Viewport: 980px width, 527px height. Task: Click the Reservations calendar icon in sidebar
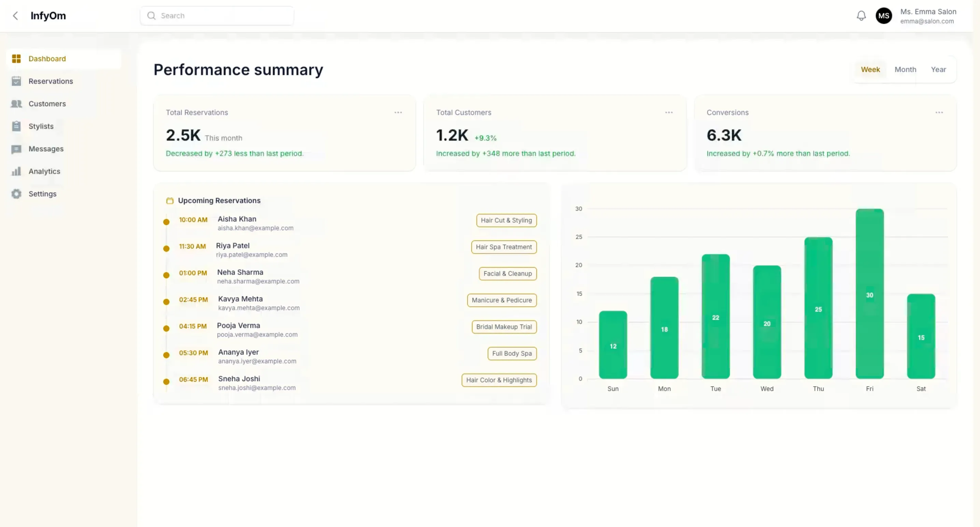point(16,81)
